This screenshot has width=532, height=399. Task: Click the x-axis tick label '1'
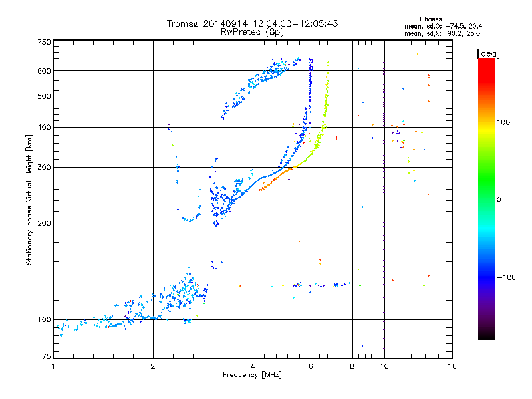(53, 366)
